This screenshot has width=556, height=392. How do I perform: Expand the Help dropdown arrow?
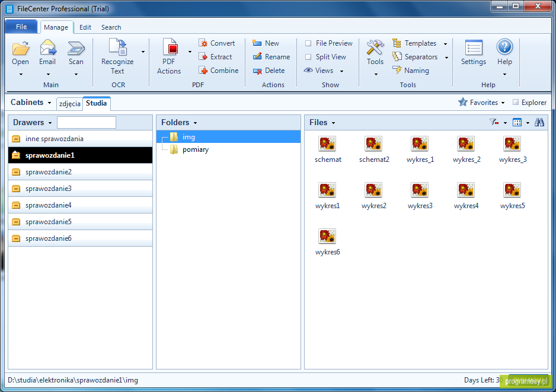(x=504, y=74)
